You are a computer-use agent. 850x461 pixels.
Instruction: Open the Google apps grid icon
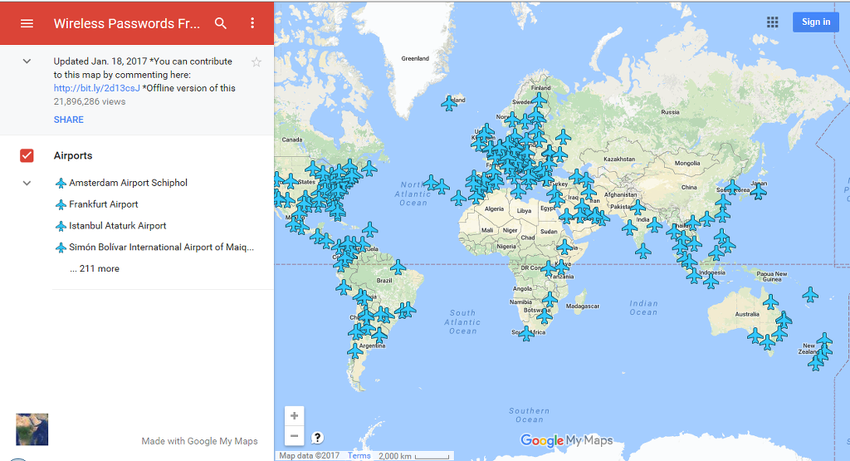click(772, 22)
